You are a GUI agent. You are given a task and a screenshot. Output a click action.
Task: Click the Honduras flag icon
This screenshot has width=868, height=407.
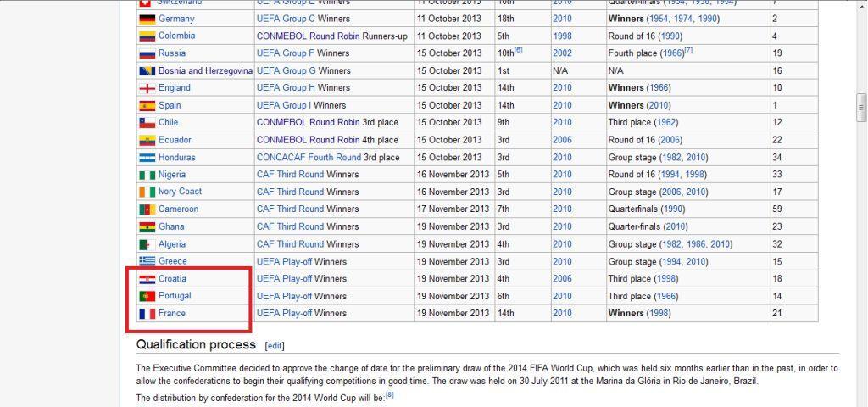coord(147,158)
